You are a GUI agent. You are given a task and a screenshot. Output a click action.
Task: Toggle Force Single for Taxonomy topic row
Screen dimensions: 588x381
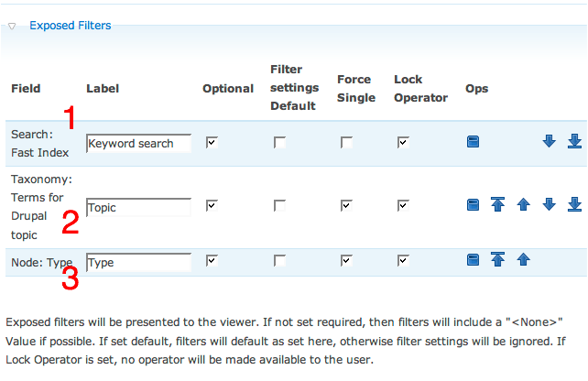click(346, 205)
